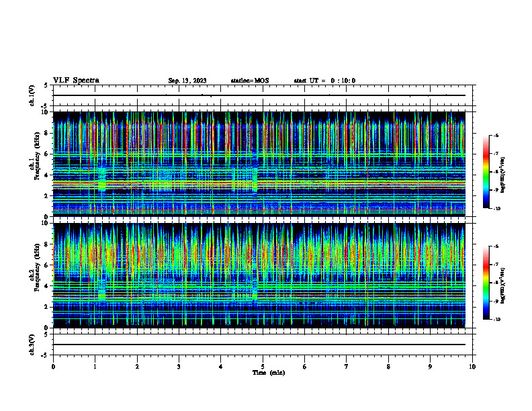The image size is (532, 411).
Task: Click the "5" tick on ch.1(V) axis
Action: [46, 86]
